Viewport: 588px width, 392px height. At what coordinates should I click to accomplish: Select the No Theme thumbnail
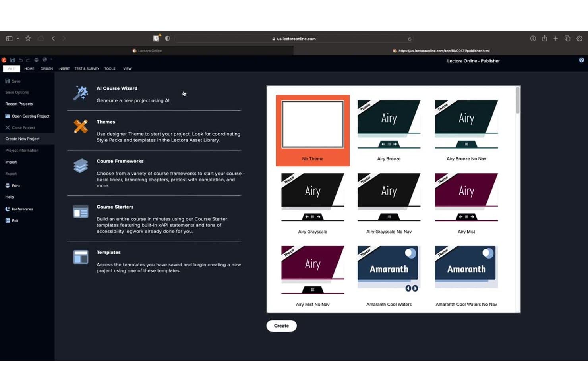click(x=313, y=130)
